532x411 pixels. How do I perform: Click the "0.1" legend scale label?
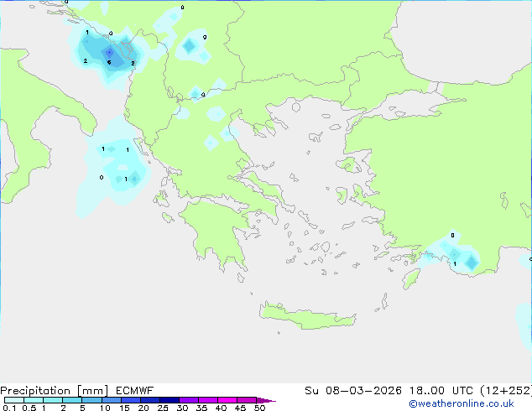9,408
